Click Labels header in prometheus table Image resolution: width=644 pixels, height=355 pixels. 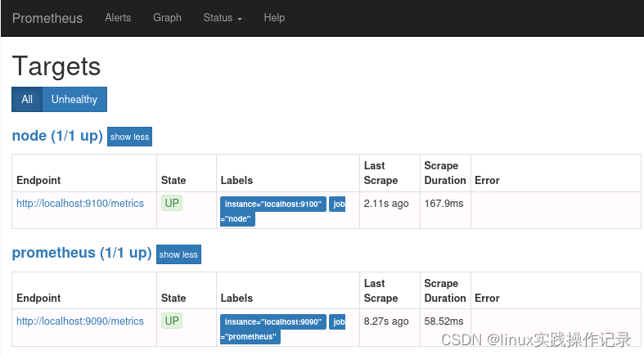point(236,298)
